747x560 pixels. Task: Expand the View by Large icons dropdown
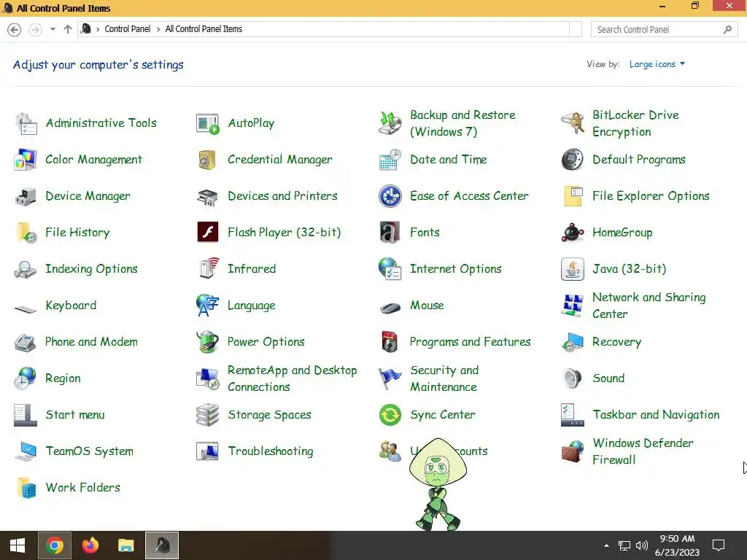[x=657, y=64]
